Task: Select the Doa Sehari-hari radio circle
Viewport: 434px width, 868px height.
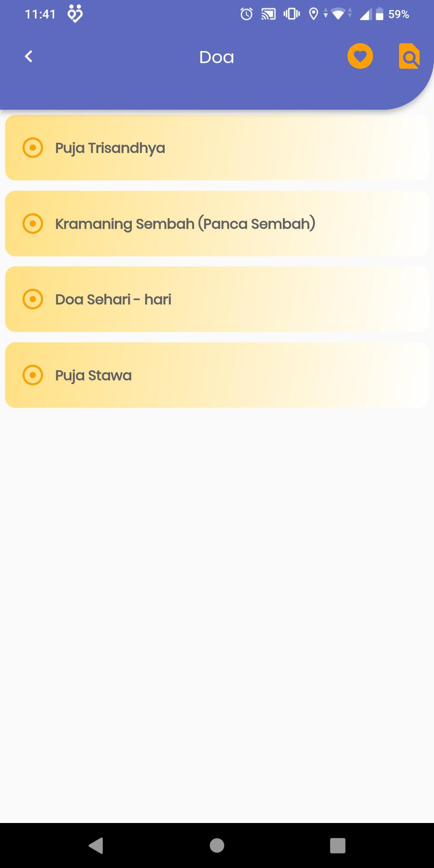Action: pos(33,299)
